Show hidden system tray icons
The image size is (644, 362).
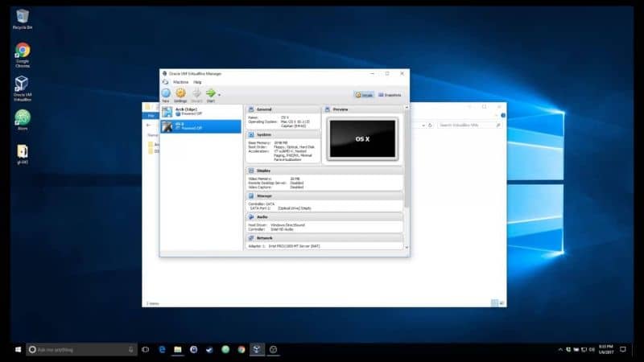coord(560,350)
